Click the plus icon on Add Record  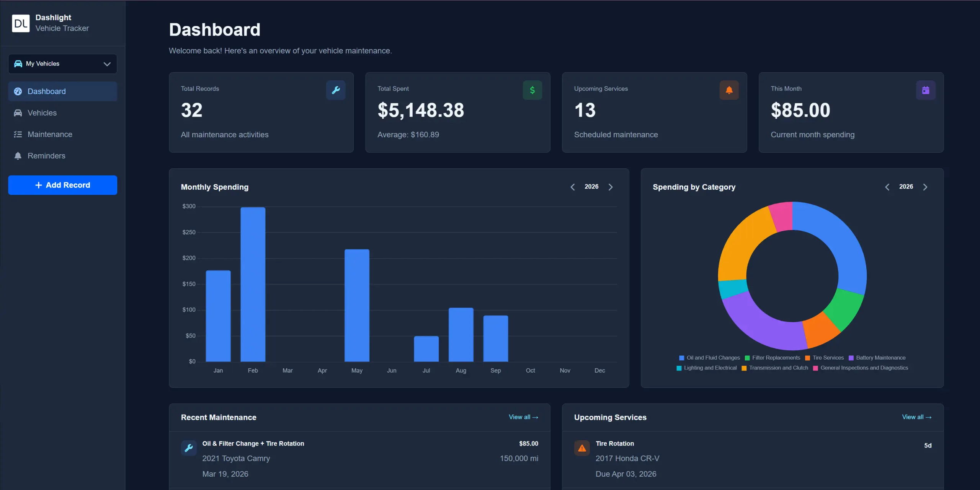point(39,185)
